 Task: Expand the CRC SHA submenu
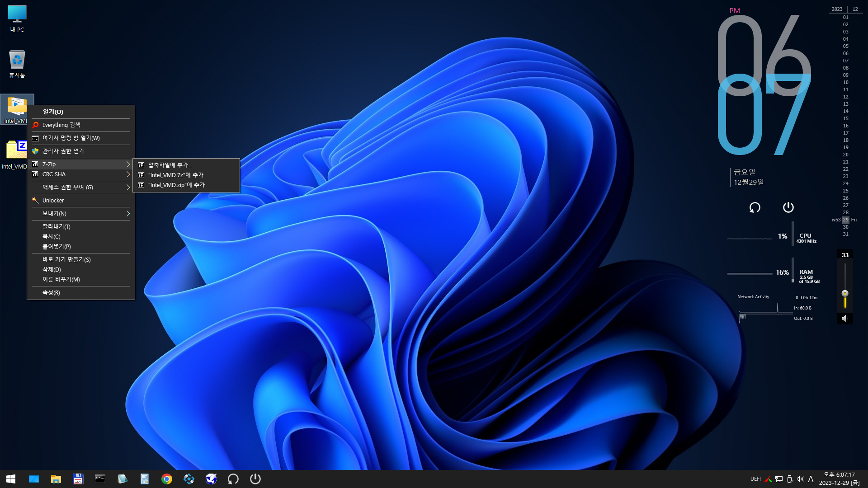point(81,174)
